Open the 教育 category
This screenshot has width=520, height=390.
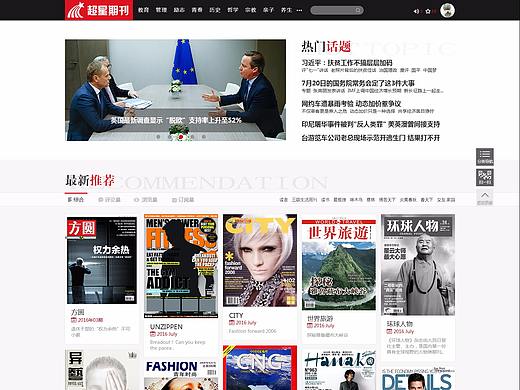click(x=143, y=10)
